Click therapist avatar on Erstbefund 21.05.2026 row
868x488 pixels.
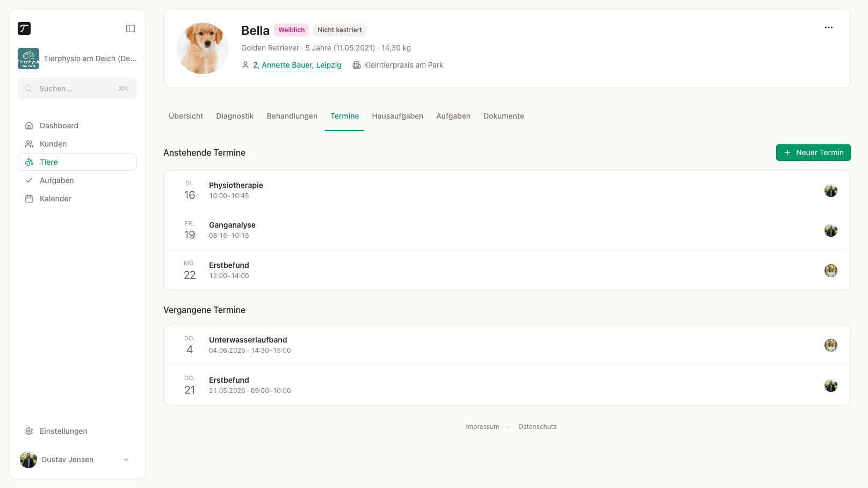(831, 385)
